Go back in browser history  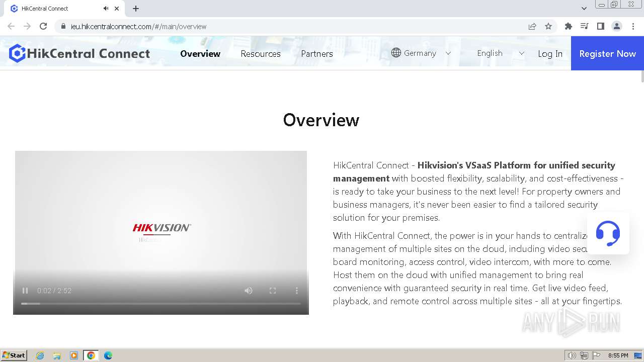point(11,26)
